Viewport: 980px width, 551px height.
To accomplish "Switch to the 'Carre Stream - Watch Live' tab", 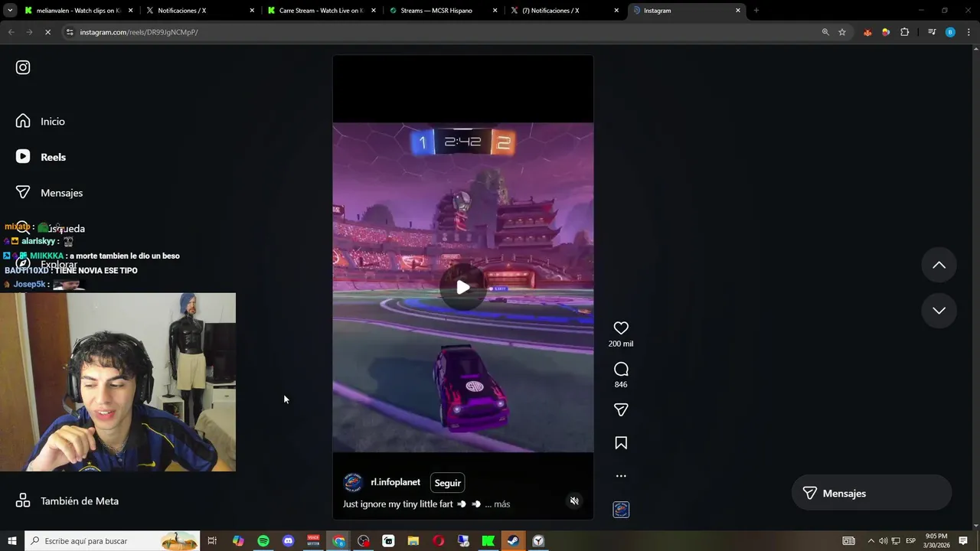I will pos(320,11).
